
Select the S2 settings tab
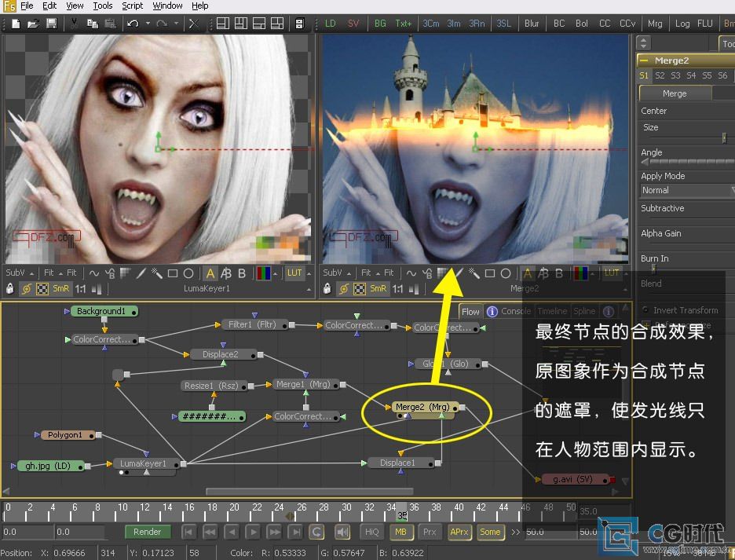[660, 75]
